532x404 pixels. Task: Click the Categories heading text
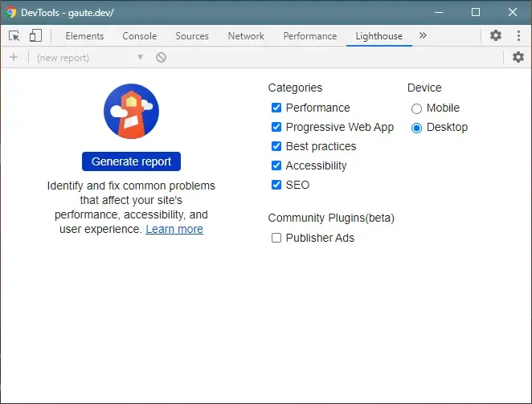tap(295, 88)
